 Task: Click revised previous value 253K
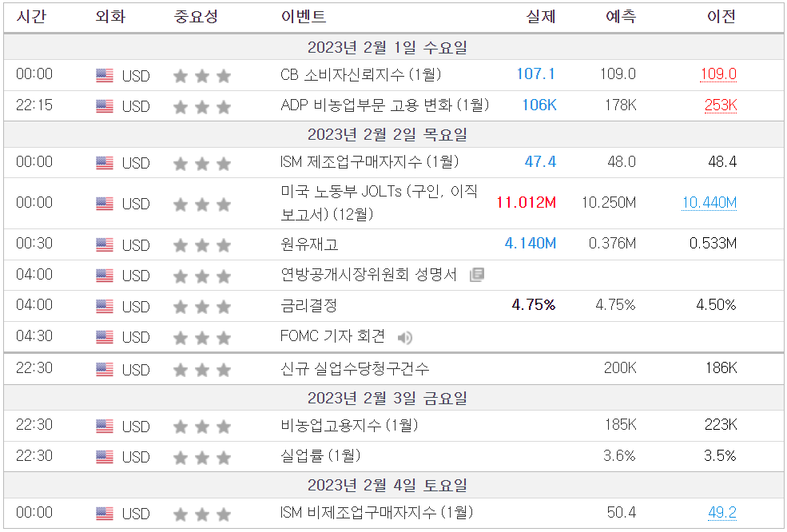[x=720, y=105]
